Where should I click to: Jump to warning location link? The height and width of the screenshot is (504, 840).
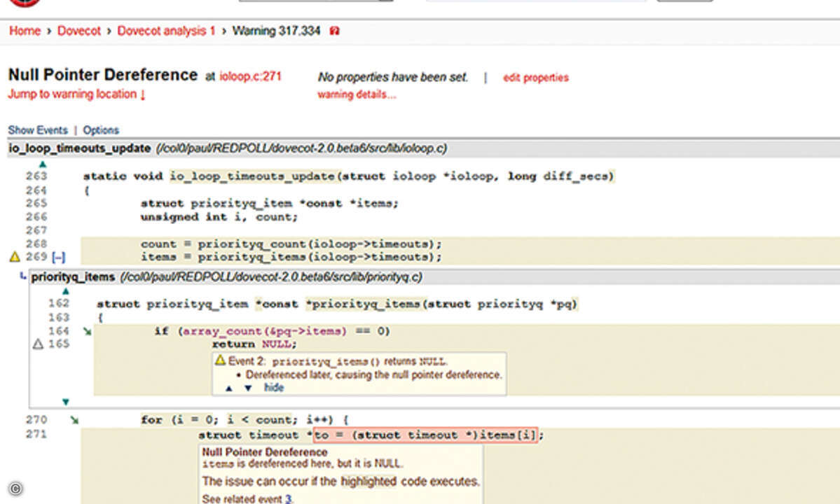[76, 94]
